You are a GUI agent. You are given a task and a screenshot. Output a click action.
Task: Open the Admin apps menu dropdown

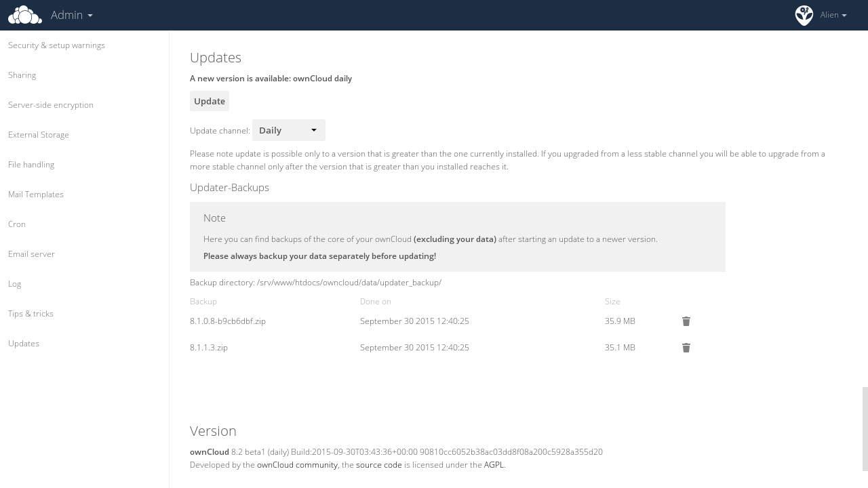[72, 15]
